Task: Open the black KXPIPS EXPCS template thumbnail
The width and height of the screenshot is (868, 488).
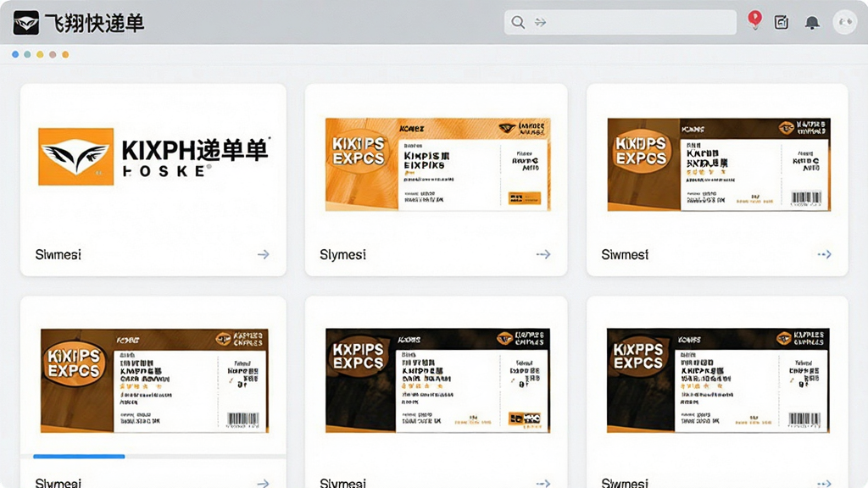Action: click(437, 380)
